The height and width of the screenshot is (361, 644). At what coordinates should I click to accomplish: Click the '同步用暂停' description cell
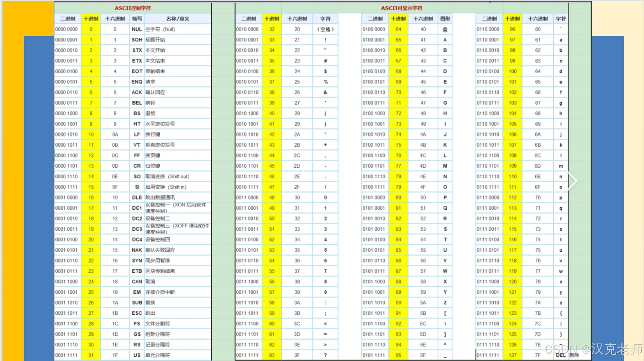coord(178,260)
